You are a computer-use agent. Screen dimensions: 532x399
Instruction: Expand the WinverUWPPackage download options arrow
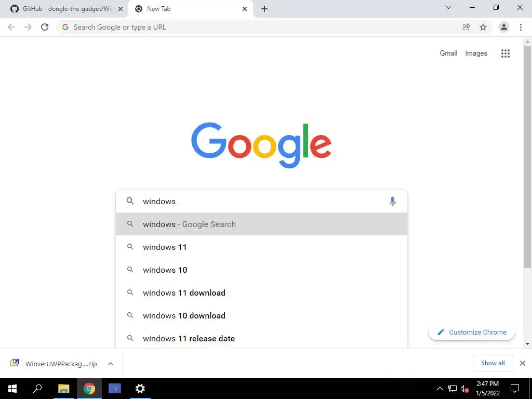point(111,364)
